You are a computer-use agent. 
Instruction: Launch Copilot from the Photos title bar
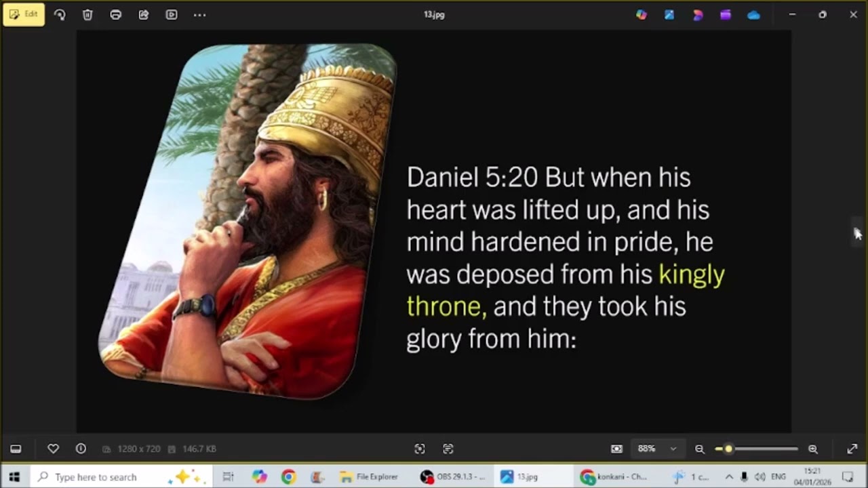(x=642, y=14)
